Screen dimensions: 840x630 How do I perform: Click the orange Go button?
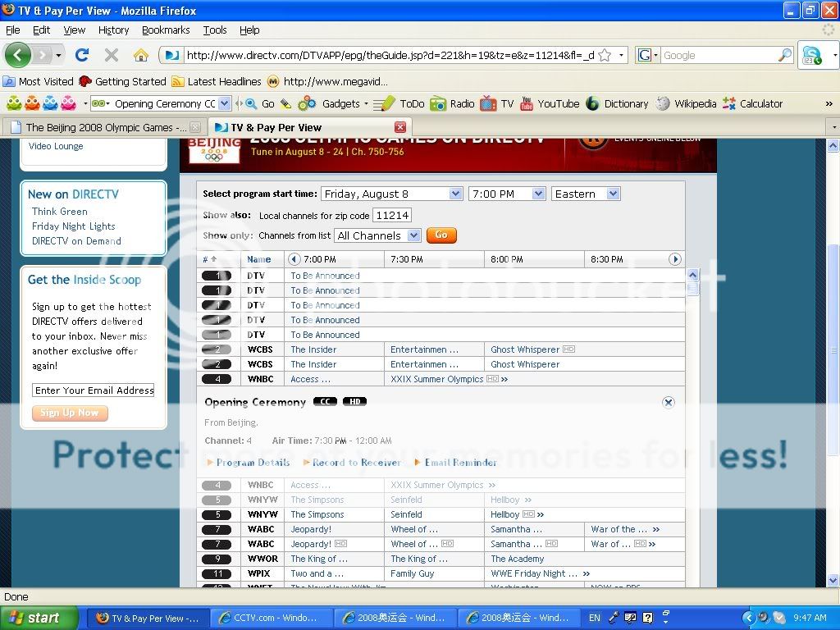point(441,235)
